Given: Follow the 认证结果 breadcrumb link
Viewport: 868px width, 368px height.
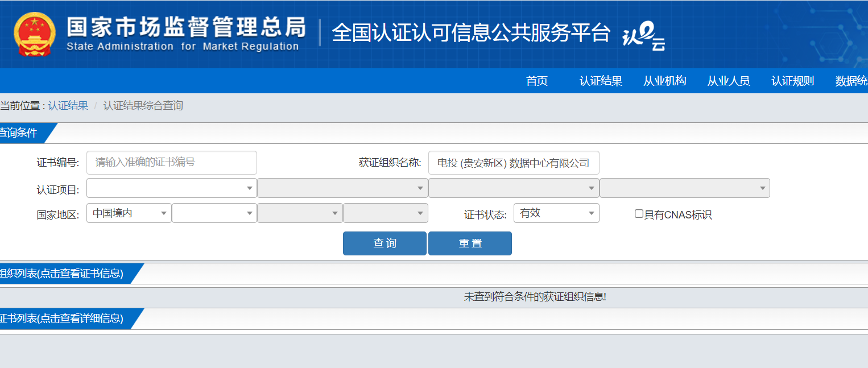Looking at the screenshot, I should point(68,106).
